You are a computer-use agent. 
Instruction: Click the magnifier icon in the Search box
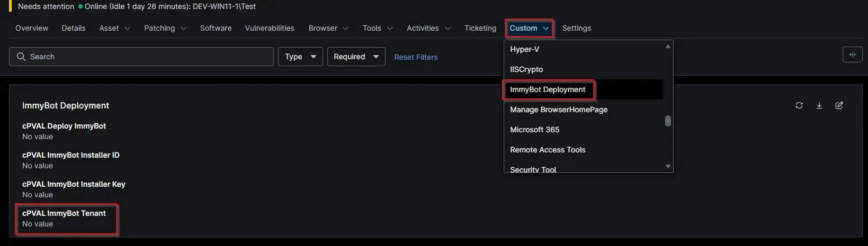coord(21,57)
